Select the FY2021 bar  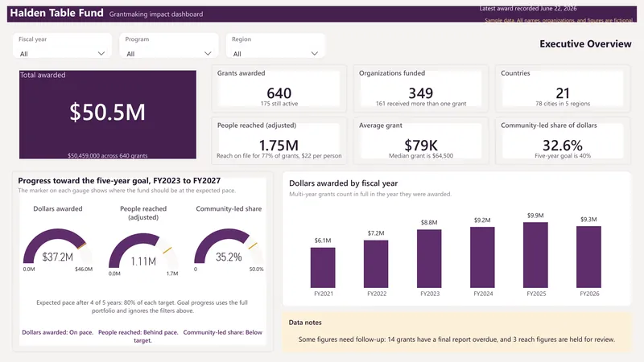point(323,268)
